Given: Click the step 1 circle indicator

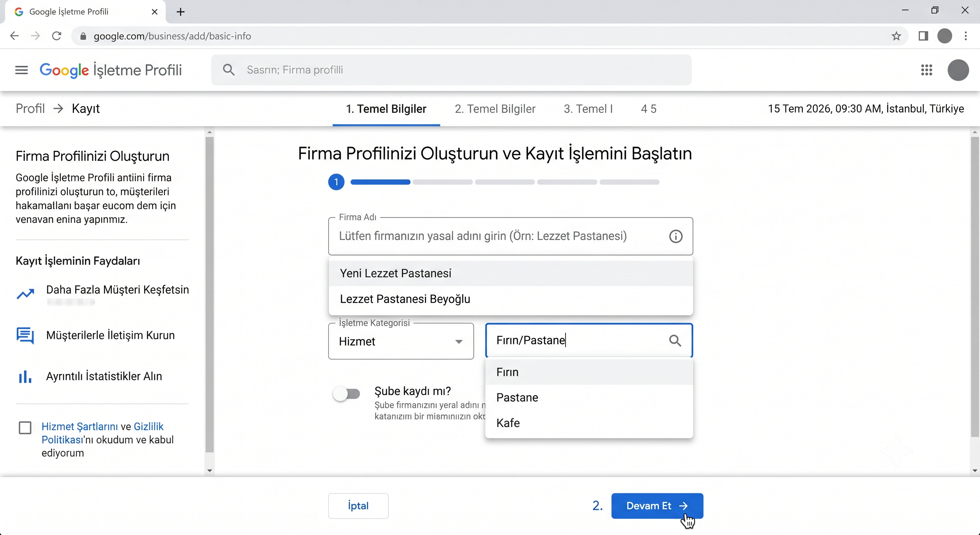Looking at the screenshot, I should (336, 182).
